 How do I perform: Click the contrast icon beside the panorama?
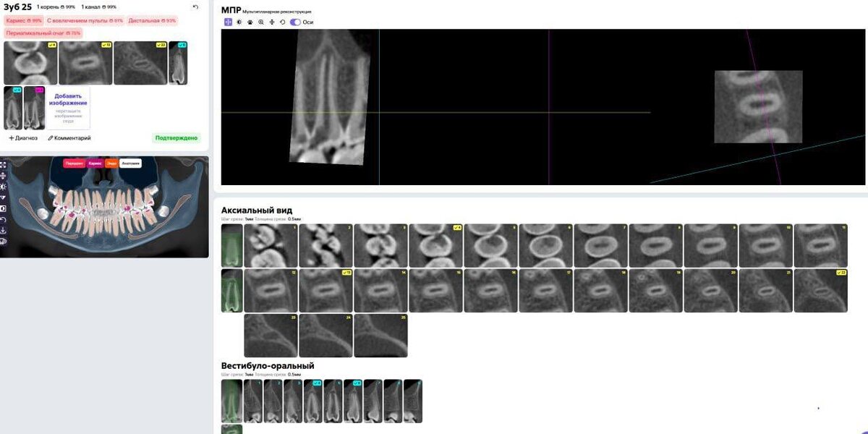[x=3, y=208]
